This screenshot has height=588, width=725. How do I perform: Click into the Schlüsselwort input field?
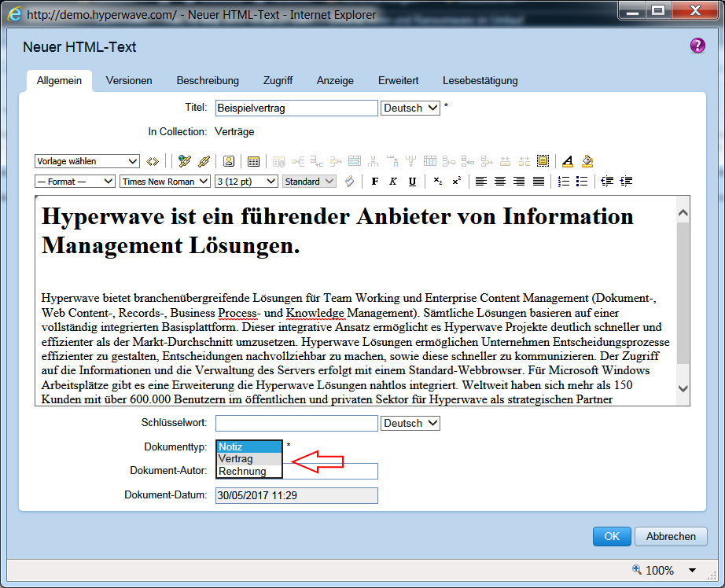tap(297, 424)
